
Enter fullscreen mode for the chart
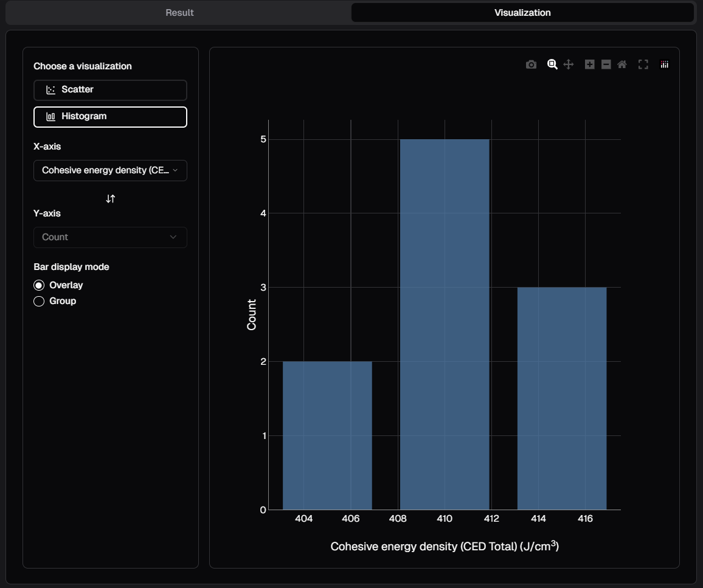point(643,64)
